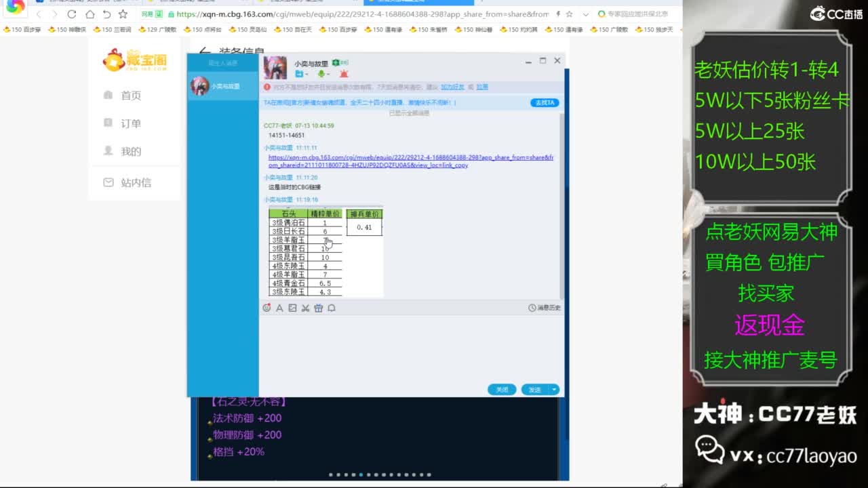Click the '这是当时的CBG链接' message

pyautogui.click(x=295, y=187)
